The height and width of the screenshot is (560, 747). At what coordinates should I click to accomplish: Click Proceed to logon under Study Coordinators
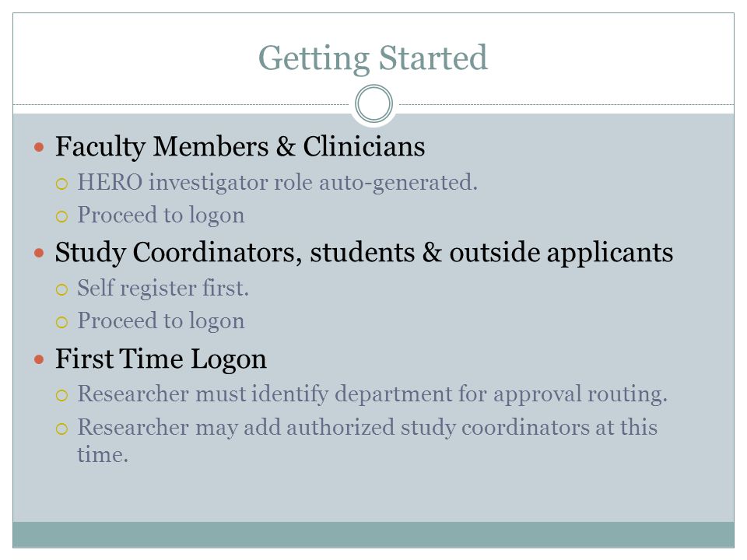point(161,321)
